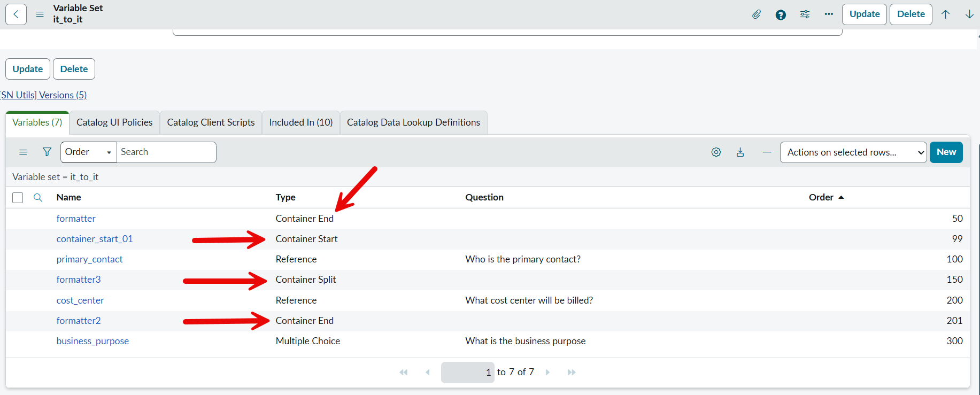Viewport: 980px width, 395px height.
Task: Toggle the select all rows checkbox
Action: (x=18, y=198)
